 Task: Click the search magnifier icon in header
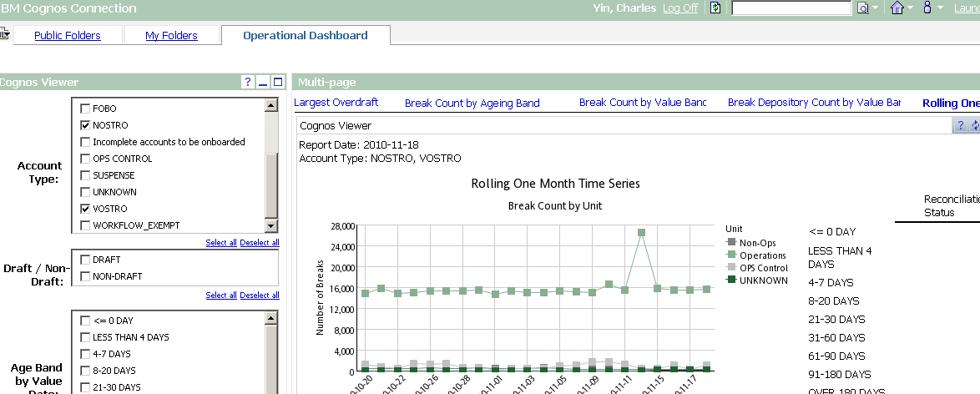point(862,8)
